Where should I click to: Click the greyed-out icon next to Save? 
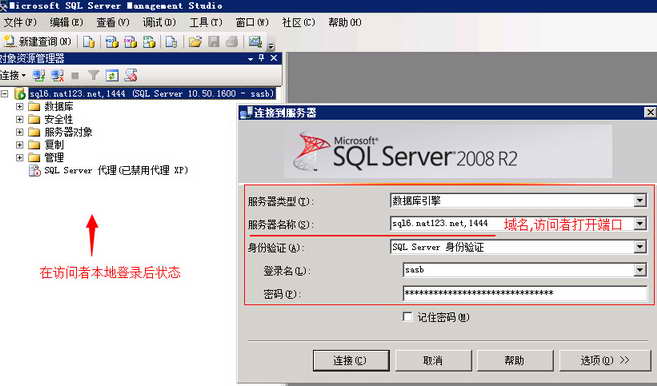[232, 41]
